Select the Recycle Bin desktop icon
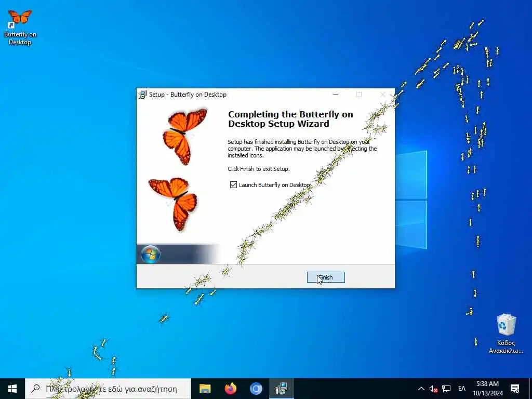532x399 pixels. [x=506, y=334]
